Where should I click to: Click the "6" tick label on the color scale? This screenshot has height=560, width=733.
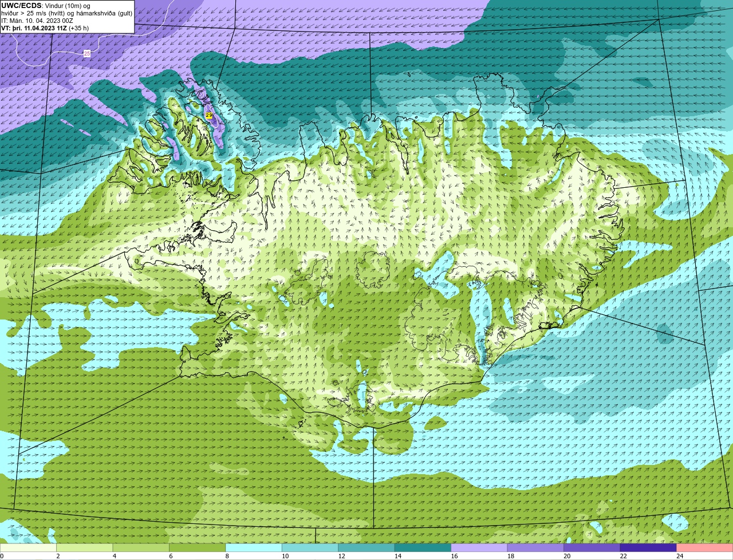[x=171, y=556]
